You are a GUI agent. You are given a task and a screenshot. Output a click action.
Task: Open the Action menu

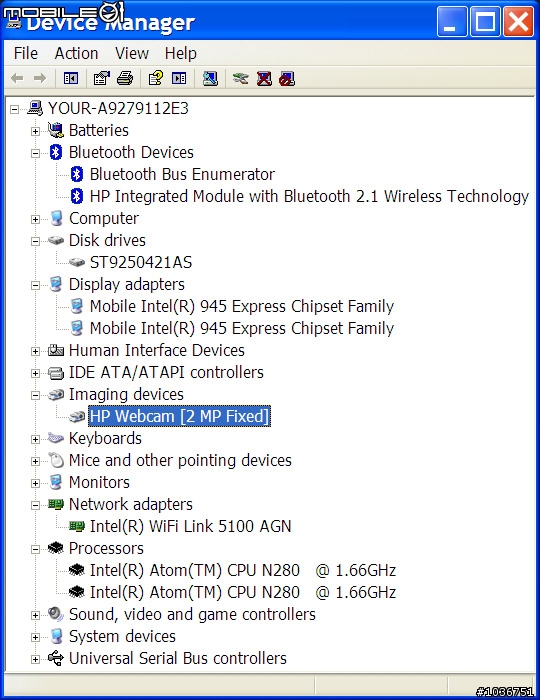76,53
